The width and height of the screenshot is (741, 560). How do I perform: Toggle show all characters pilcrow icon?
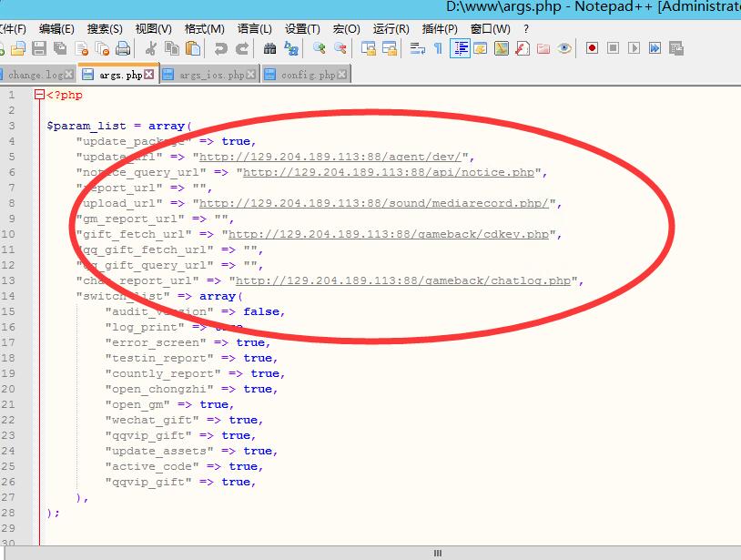[438, 48]
